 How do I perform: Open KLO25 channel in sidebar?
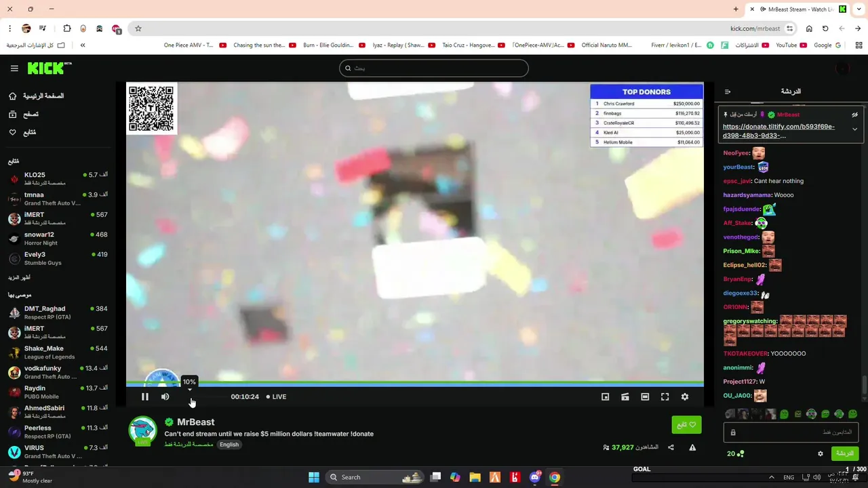click(x=58, y=178)
